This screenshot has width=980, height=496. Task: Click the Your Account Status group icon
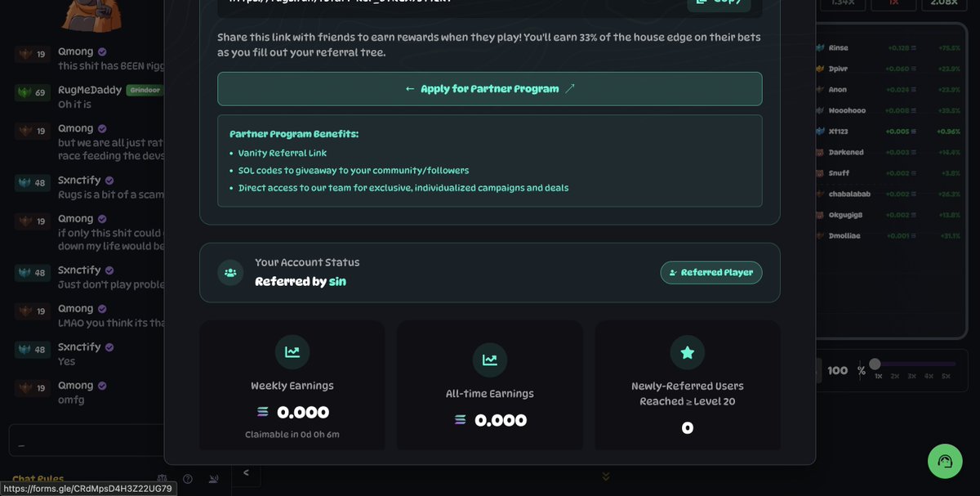tap(230, 272)
